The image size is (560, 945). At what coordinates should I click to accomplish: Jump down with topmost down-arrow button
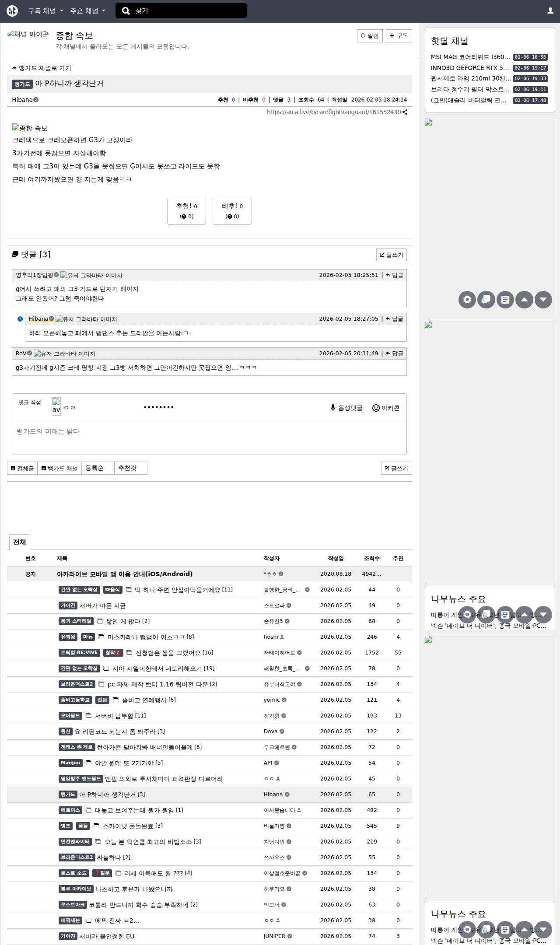click(x=543, y=300)
